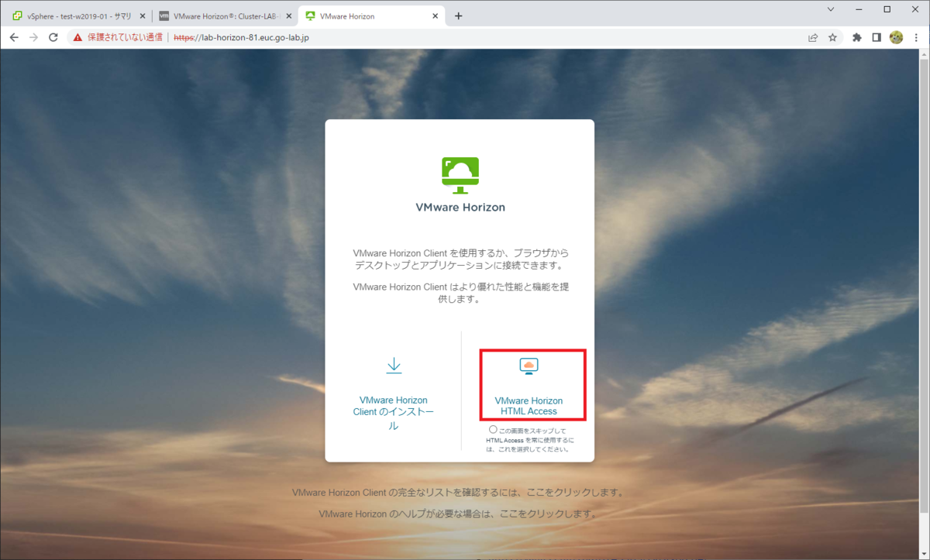The height and width of the screenshot is (560, 930).
Task: Go forward in browser history
Action: (33, 37)
